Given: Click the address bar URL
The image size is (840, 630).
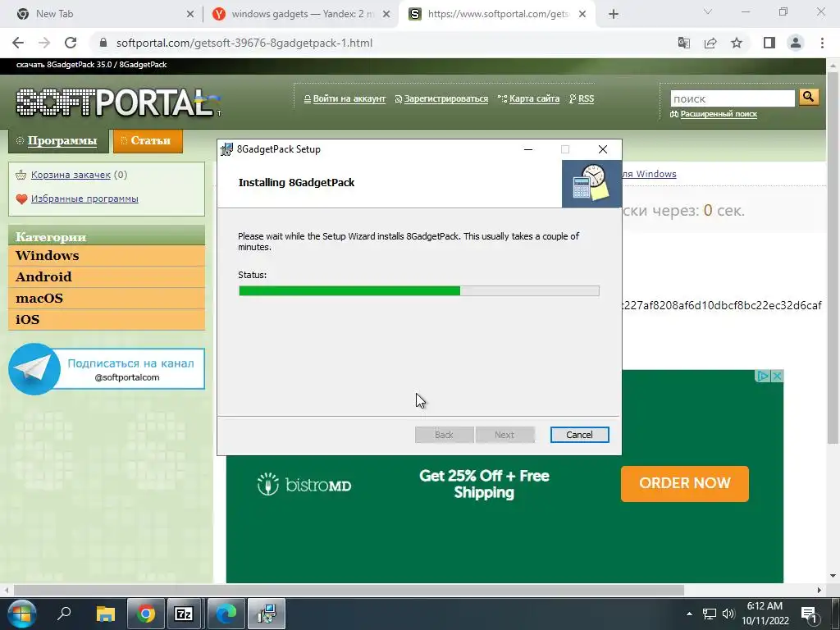Looking at the screenshot, I should [x=244, y=43].
